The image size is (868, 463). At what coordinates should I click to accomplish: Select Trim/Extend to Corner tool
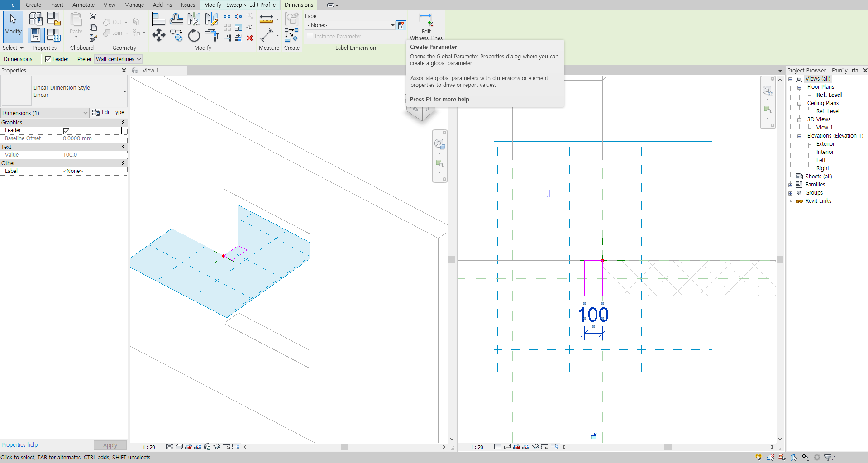tap(211, 35)
